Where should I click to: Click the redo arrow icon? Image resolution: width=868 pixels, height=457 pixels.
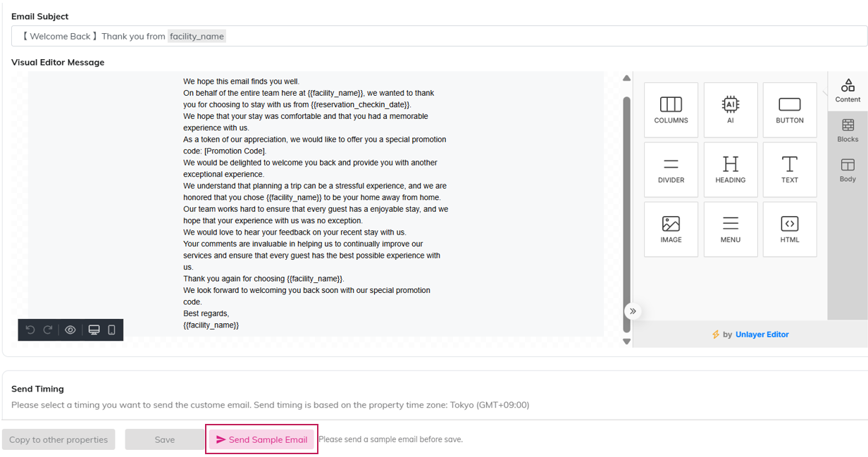tap(48, 330)
